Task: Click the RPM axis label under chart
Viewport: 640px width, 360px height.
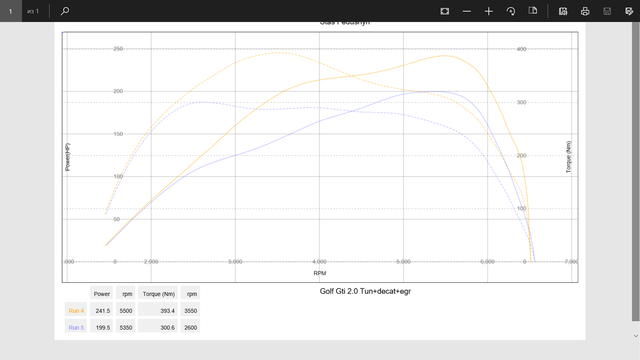Action: click(x=320, y=273)
